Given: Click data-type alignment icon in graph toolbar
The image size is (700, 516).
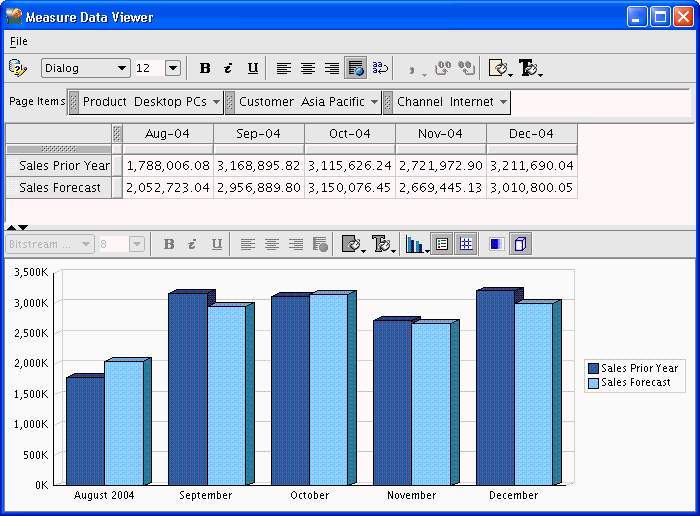Looking at the screenshot, I should tap(320, 244).
